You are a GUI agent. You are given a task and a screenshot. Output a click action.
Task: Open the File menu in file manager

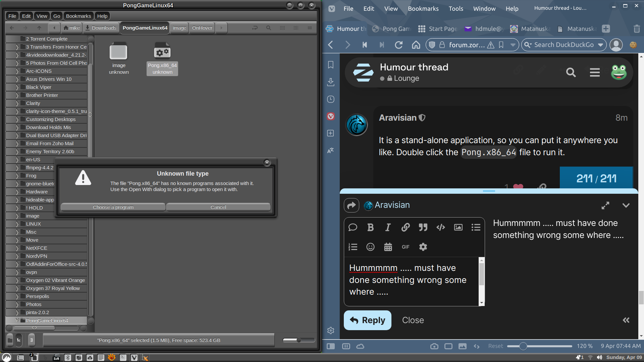coord(12,16)
